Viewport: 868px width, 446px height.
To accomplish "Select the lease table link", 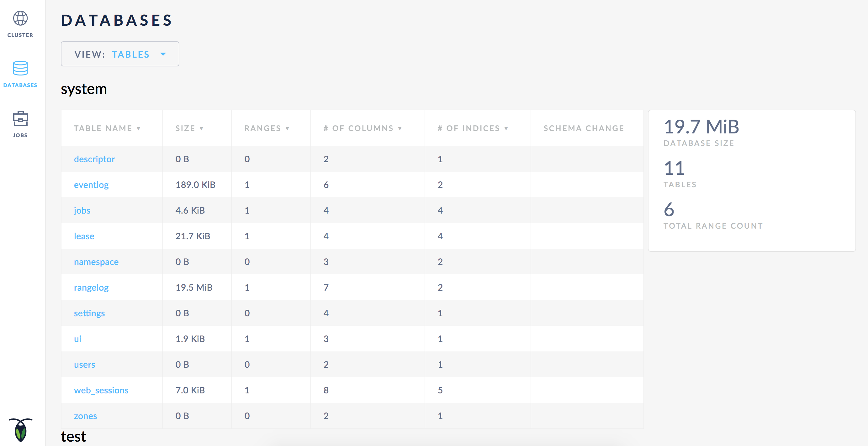I will tap(84, 236).
